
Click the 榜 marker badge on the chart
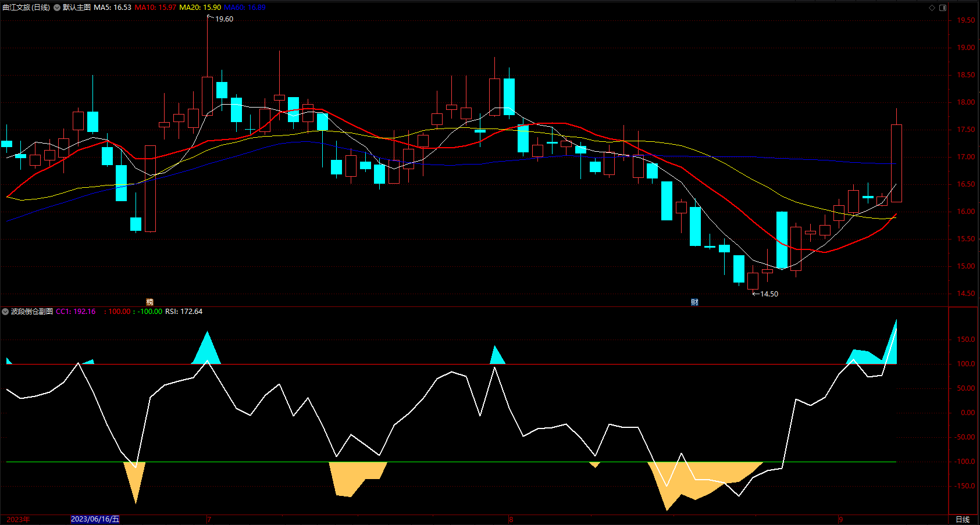pos(149,302)
